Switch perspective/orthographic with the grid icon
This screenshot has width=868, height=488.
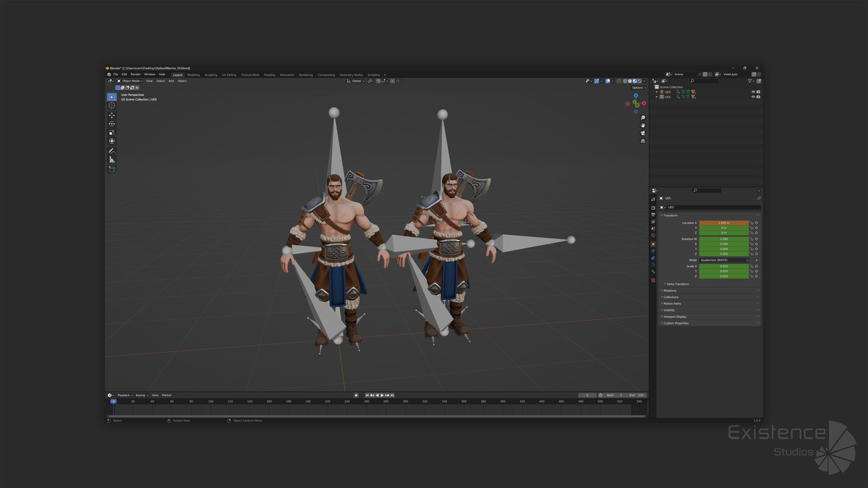point(643,142)
